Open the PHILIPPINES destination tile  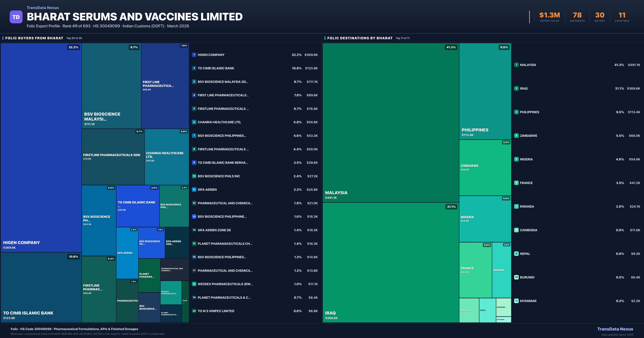485,91
